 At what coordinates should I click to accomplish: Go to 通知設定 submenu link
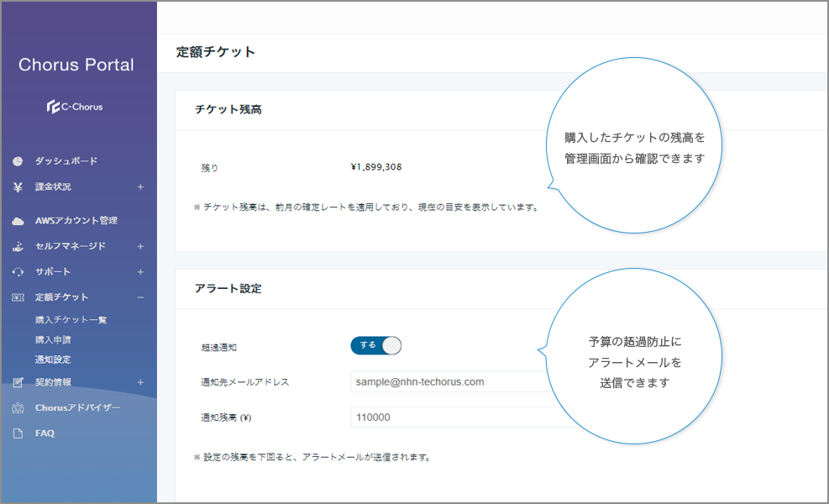[x=53, y=360]
